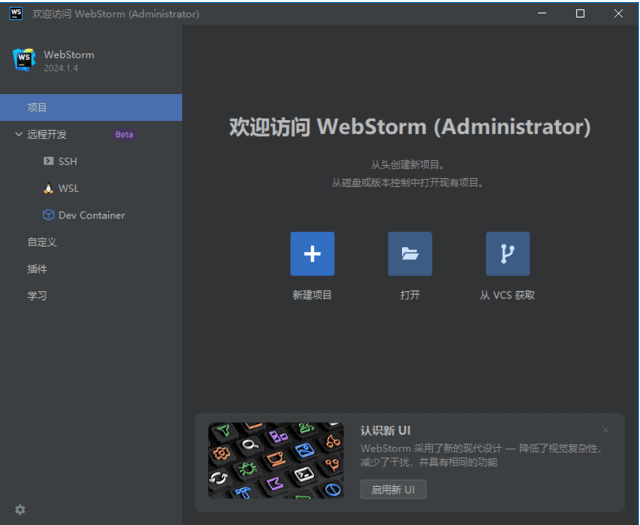Click the Dev Container cube icon
This screenshot has height=525, width=640.
pyautogui.click(x=48, y=215)
